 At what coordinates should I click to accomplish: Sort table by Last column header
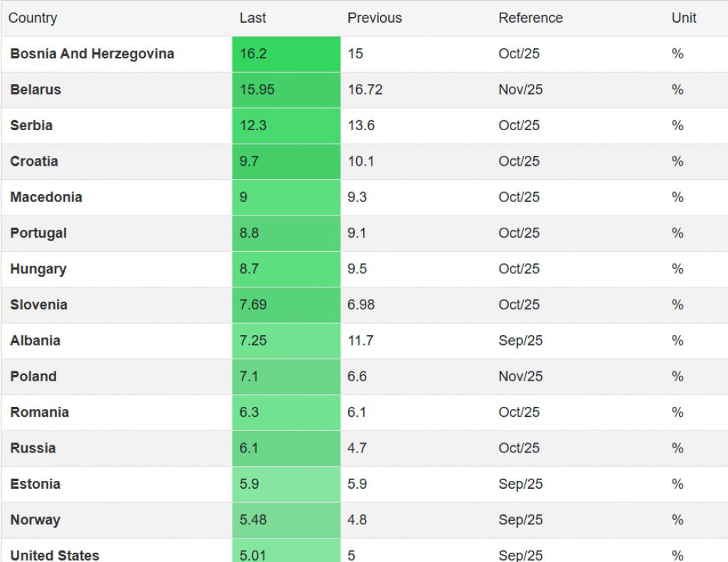[x=252, y=18]
